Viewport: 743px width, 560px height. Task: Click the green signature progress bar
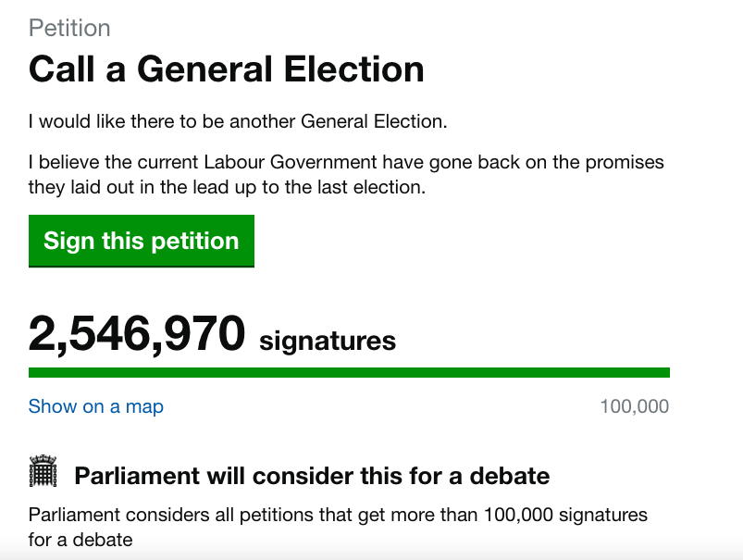point(349,373)
